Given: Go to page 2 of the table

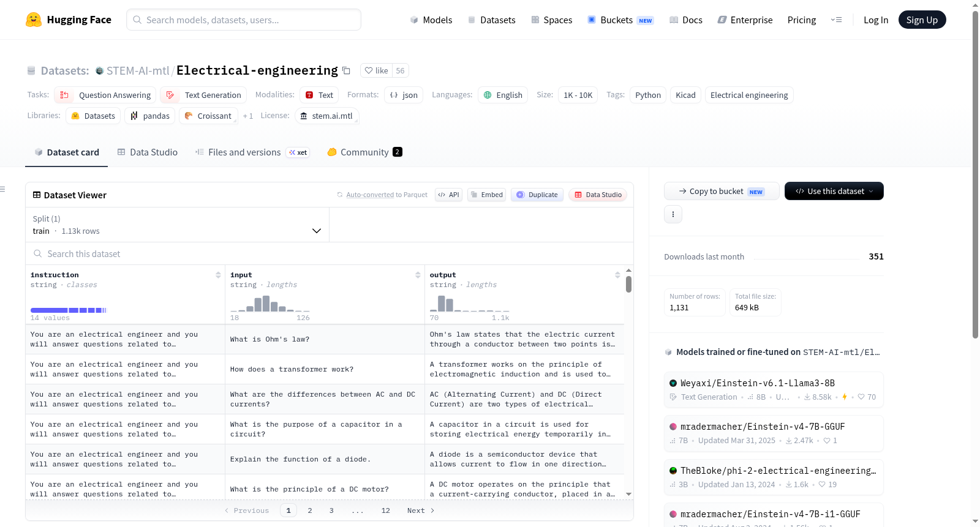Looking at the screenshot, I should pos(310,510).
